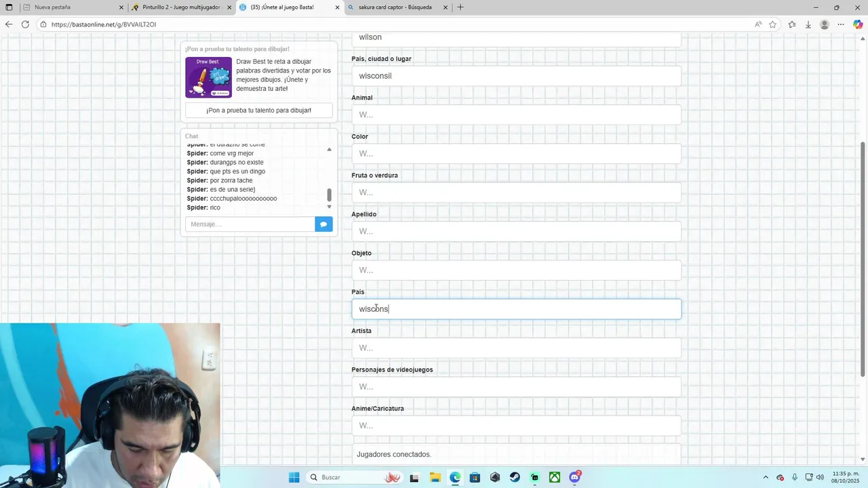Switch to the Nueva pestaña tab
868x488 pixels.
point(73,7)
